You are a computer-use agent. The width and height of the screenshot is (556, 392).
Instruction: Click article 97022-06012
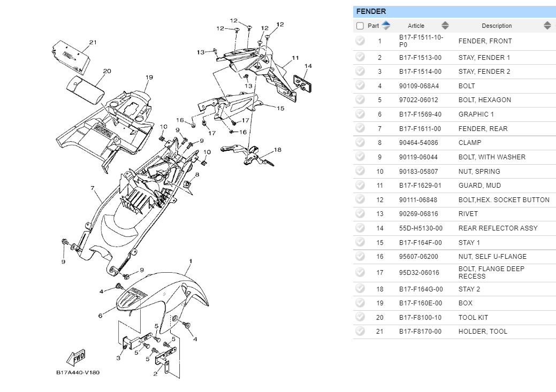(418, 100)
